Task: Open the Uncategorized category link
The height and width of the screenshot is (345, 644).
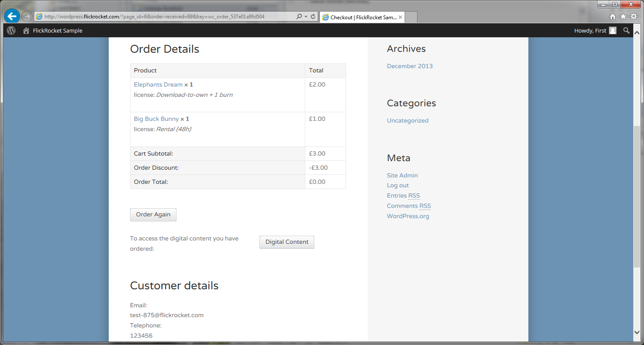Action: coord(408,120)
